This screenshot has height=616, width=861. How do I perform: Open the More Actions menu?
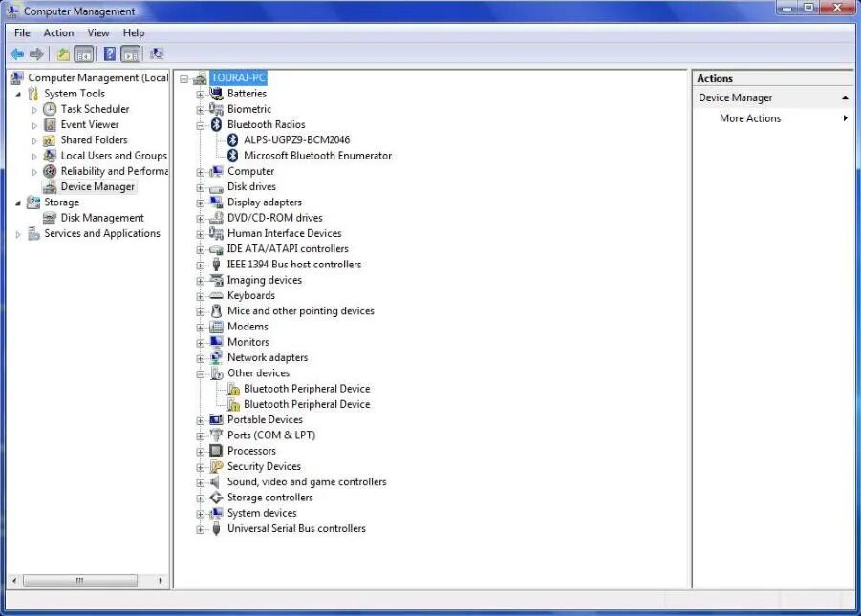click(x=749, y=117)
